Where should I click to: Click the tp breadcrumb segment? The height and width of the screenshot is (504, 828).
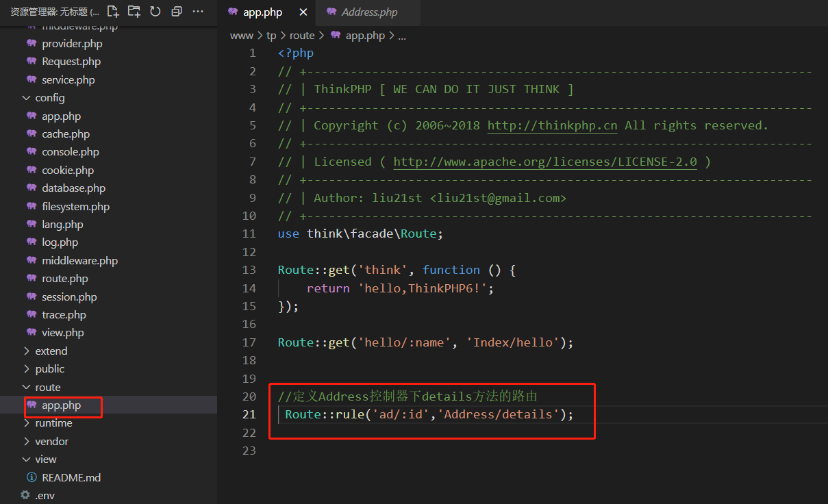point(271,36)
